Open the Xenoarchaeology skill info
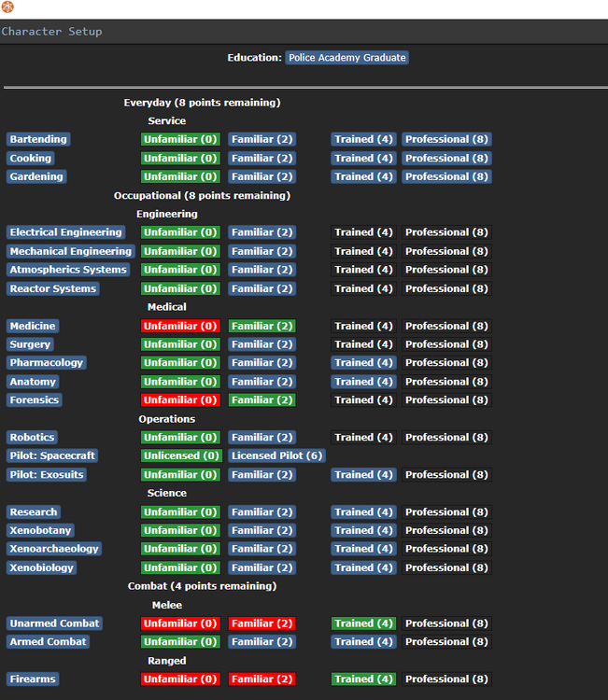This screenshot has height=700, width=608. click(54, 549)
